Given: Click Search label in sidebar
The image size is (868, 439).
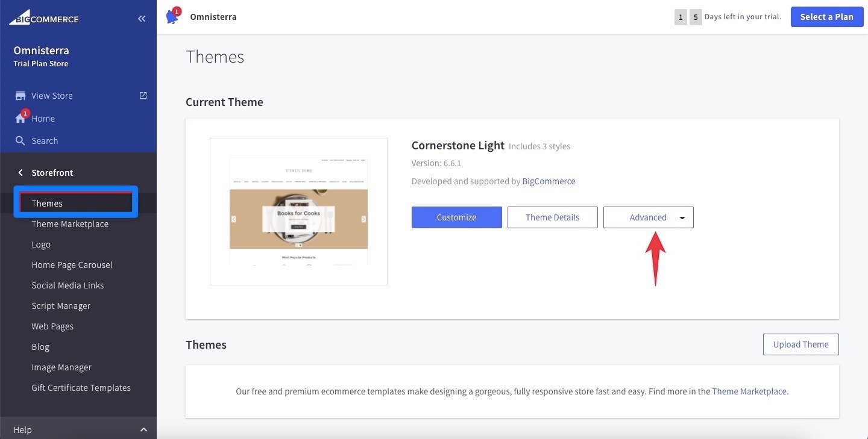Looking at the screenshot, I should (x=45, y=141).
